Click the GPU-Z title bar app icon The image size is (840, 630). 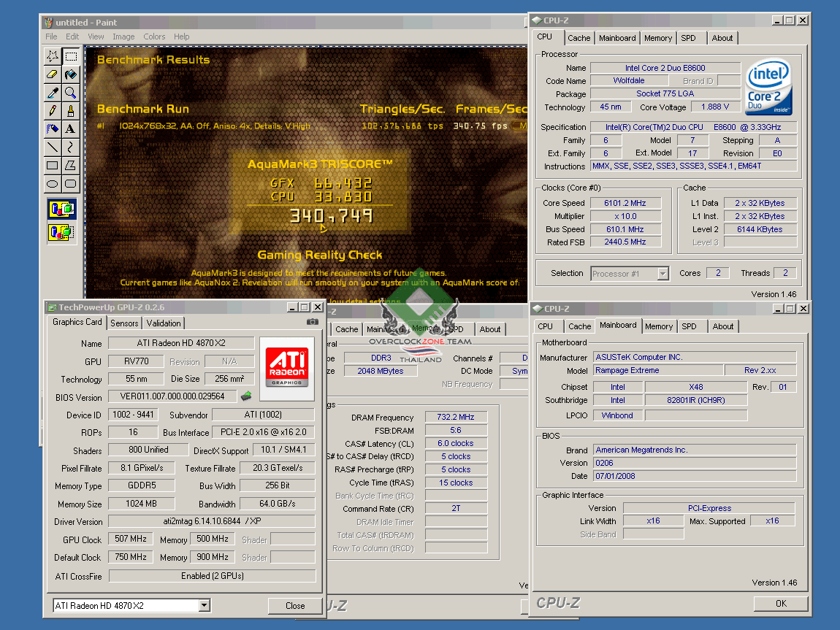click(52, 307)
